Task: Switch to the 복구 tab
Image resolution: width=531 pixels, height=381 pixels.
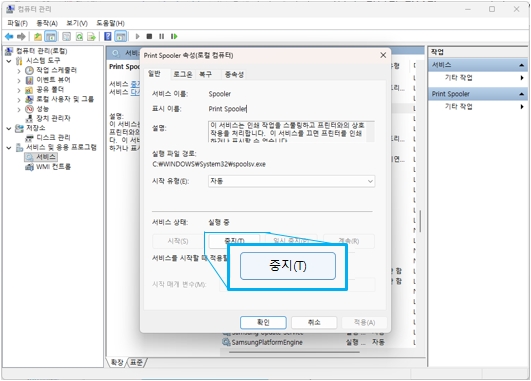Action: pyautogui.click(x=206, y=75)
